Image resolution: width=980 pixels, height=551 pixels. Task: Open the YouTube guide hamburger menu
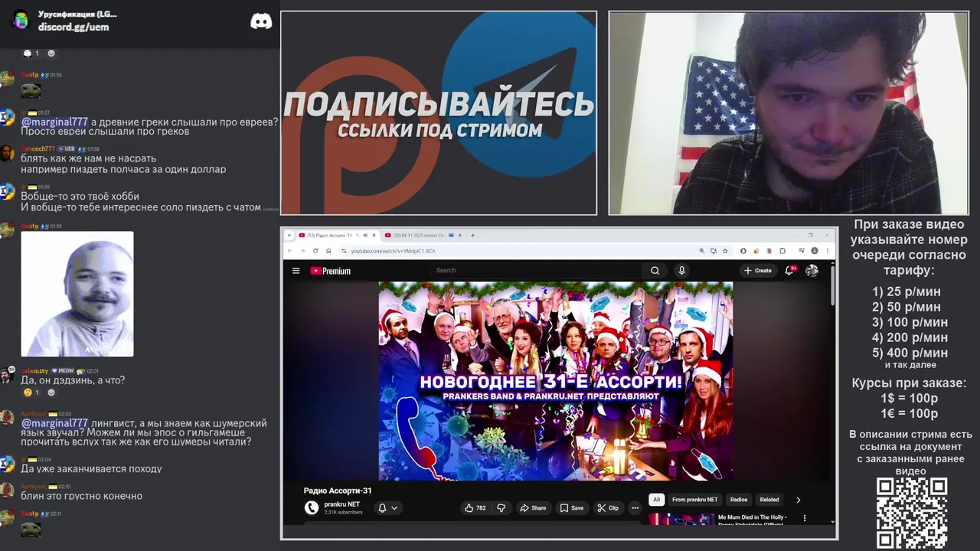(x=296, y=270)
